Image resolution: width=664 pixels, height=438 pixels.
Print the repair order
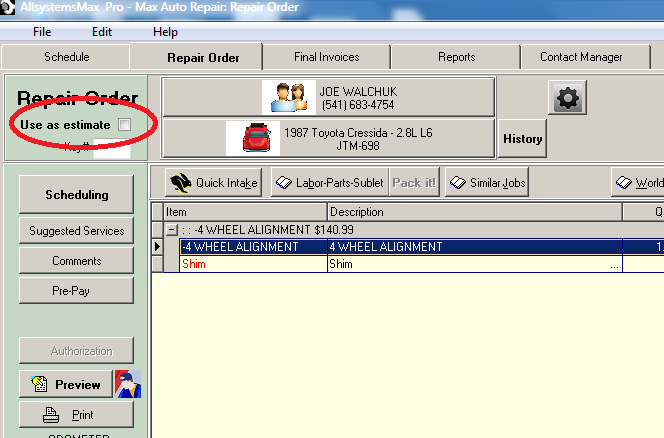pyautogui.click(x=76, y=415)
